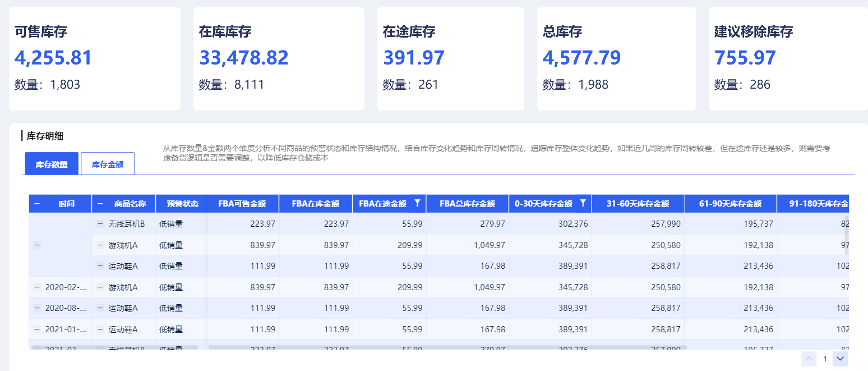Screen dimensions: 868x371
Task: Click the FBA在库金额 column header
Action: click(316, 204)
